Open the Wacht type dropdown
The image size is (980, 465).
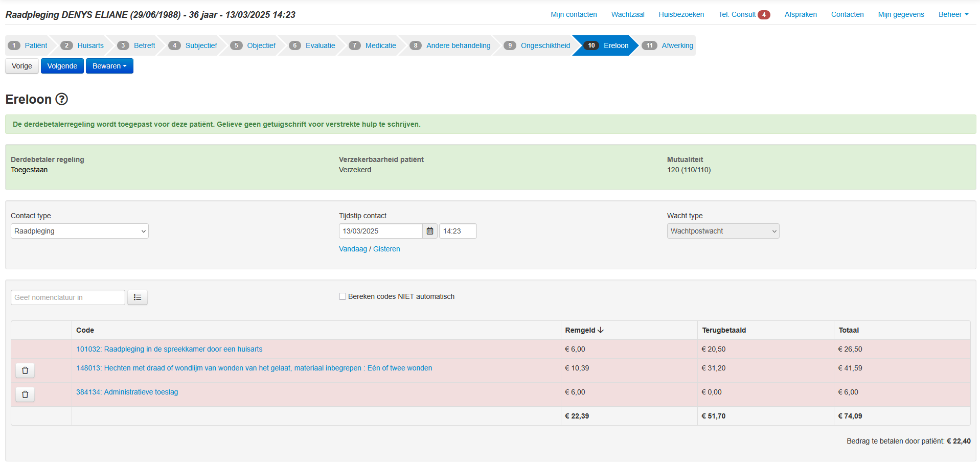point(723,231)
